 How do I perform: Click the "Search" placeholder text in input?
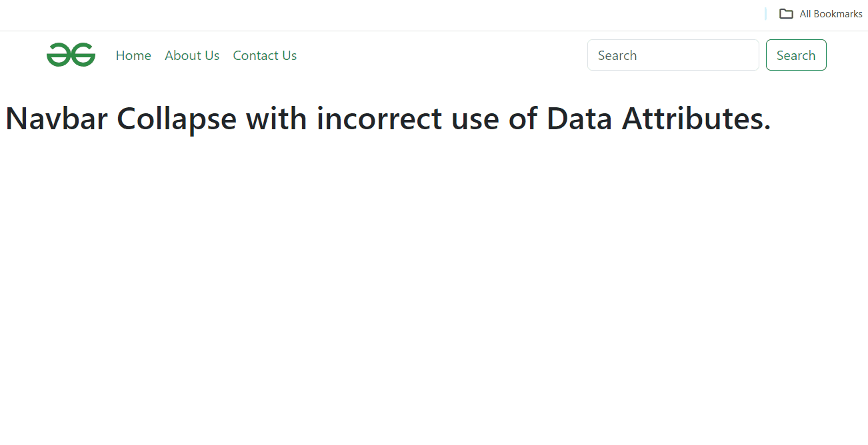[x=617, y=55]
